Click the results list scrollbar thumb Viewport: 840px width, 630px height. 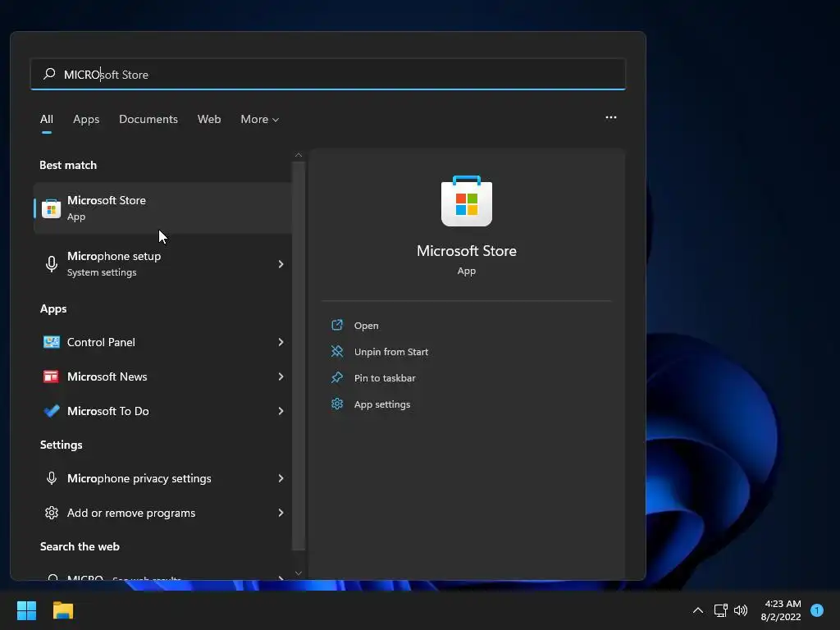pyautogui.click(x=299, y=356)
